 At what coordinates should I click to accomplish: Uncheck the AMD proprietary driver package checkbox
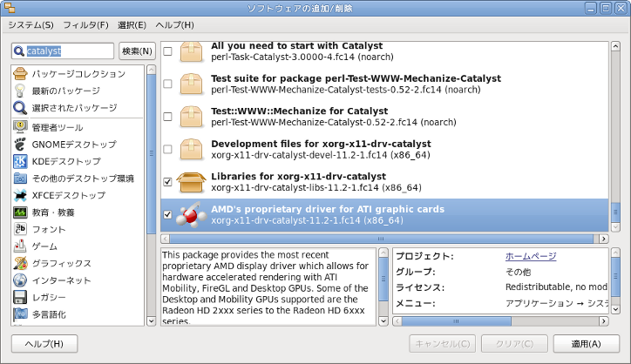(167, 214)
